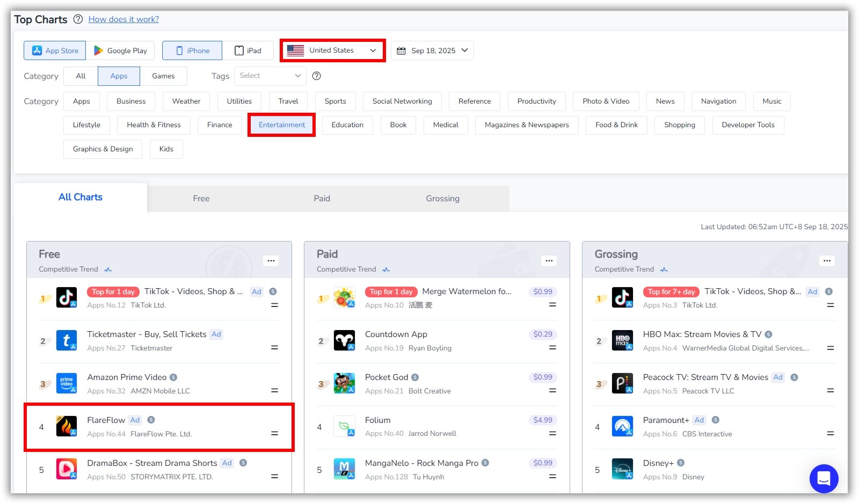Open the Disney+ app icon
This screenshot has height=504, width=859.
(x=622, y=469)
